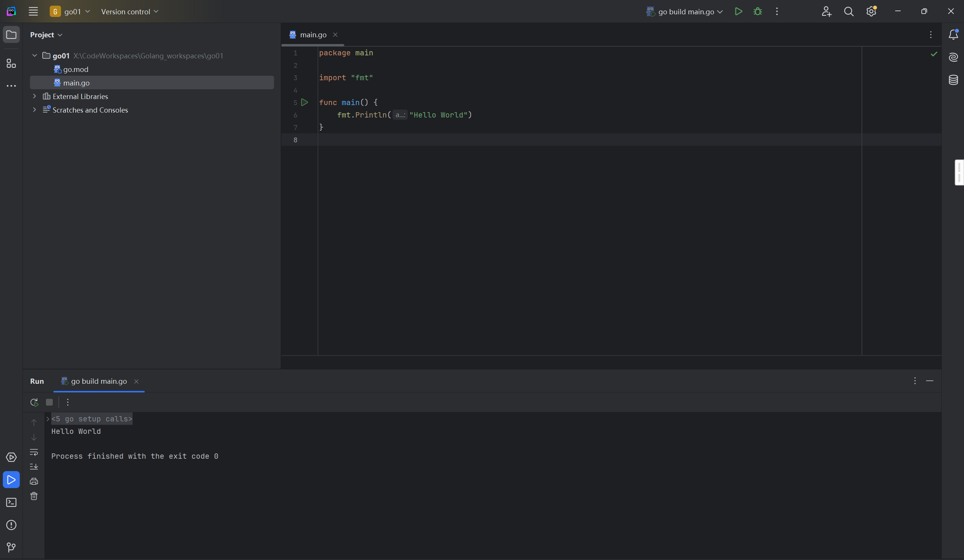Open More Actions next to Debug button
This screenshot has height=560, width=964.
[777, 11]
